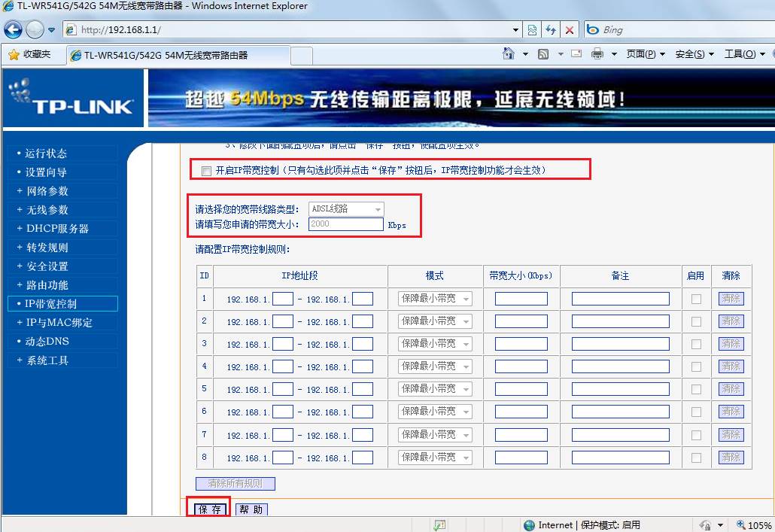Click the 清除所有规则 button
This screenshot has width=775, height=532.
236,484
